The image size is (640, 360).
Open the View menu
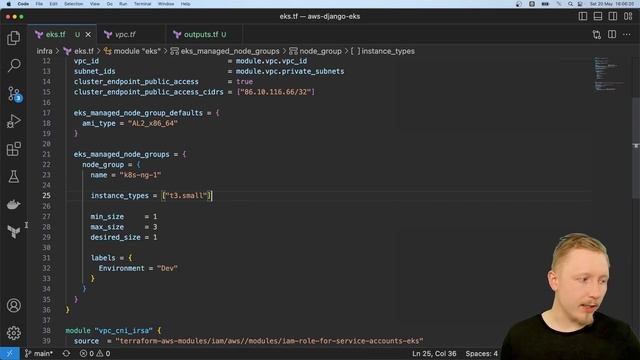coord(95,4)
